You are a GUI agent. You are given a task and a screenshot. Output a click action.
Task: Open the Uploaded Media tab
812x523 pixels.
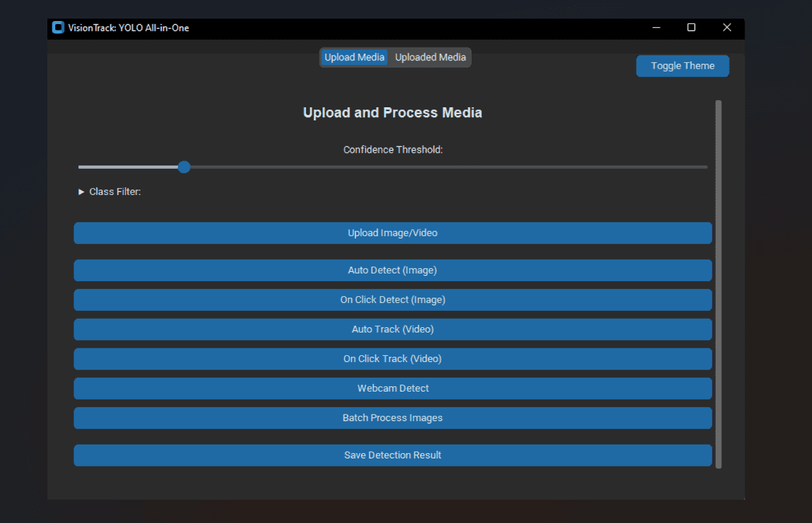[430, 58]
